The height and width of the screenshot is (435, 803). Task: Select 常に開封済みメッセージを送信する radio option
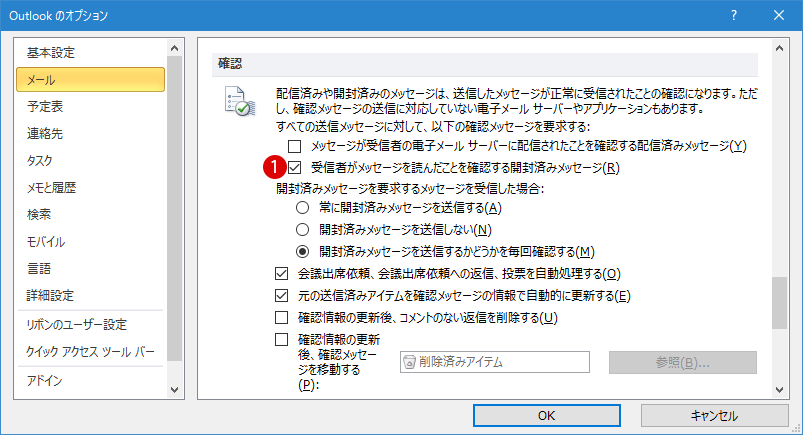[303, 208]
